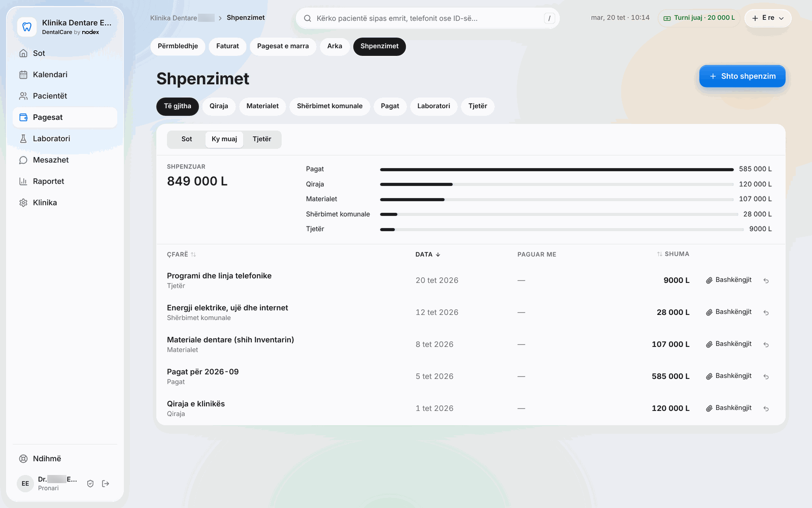This screenshot has height=508, width=812.
Task: Open the Materiale dentare (shih Inventarin) row
Action: tap(471, 344)
